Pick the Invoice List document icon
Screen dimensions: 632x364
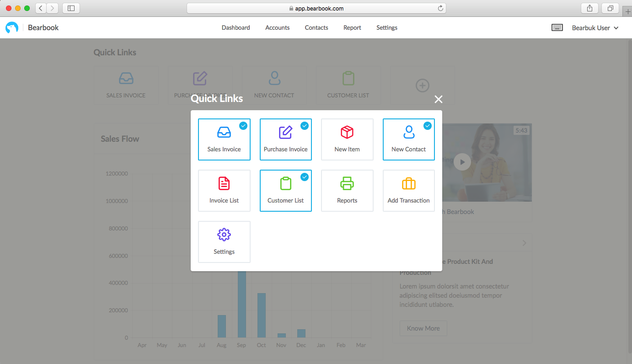pyautogui.click(x=224, y=184)
